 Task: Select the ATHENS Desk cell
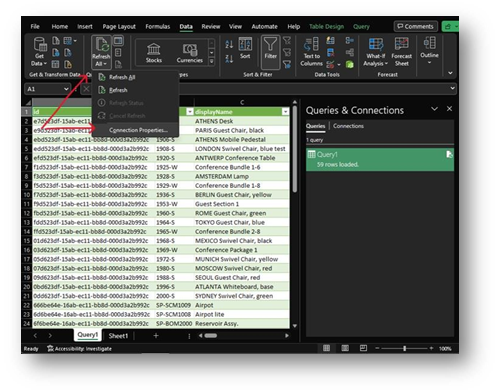(242, 121)
